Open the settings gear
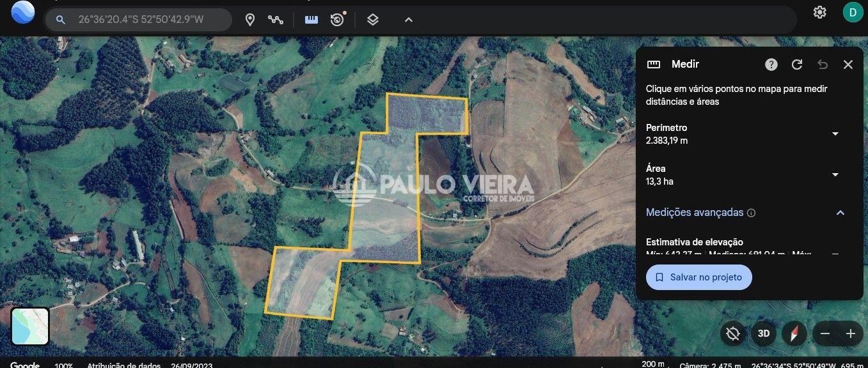The height and width of the screenshot is (368, 868). click(819, 12)
